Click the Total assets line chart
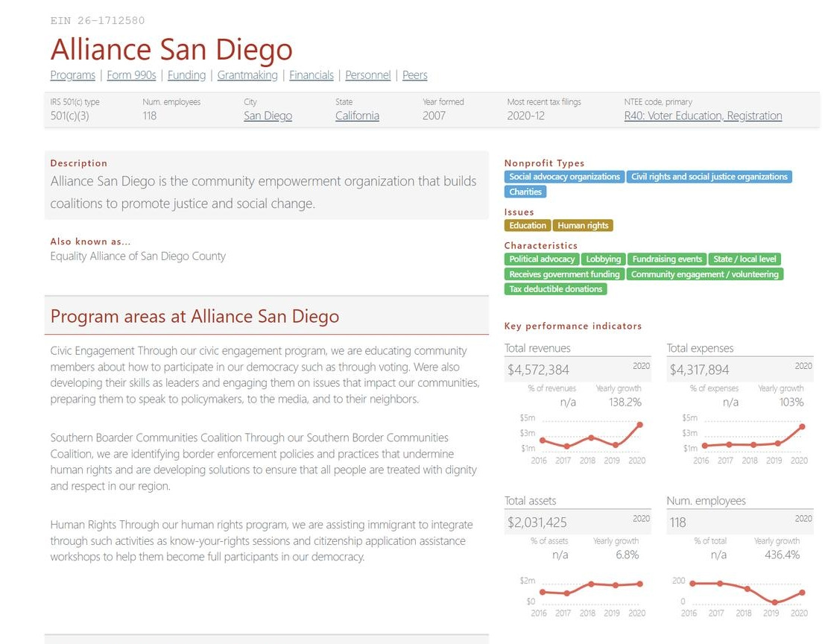The image size is (825, 644). pyautogui.click(x=583, y=596)
